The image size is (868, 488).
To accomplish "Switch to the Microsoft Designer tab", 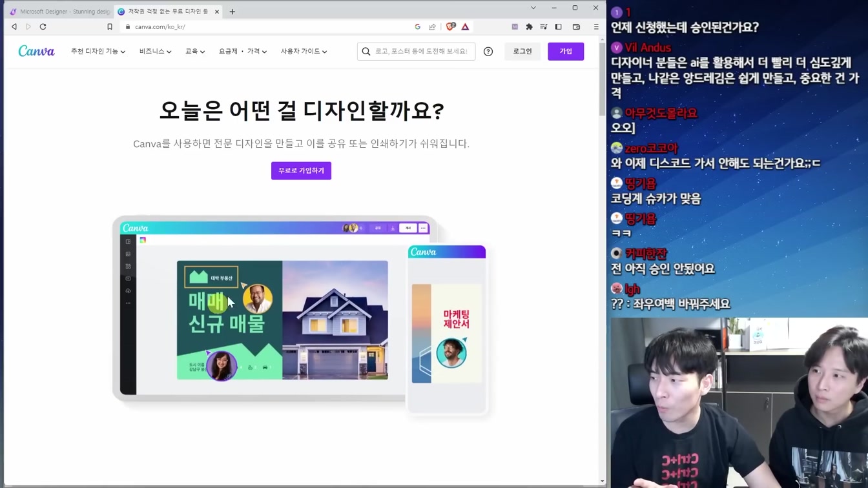I will click(x=59, y=12).
